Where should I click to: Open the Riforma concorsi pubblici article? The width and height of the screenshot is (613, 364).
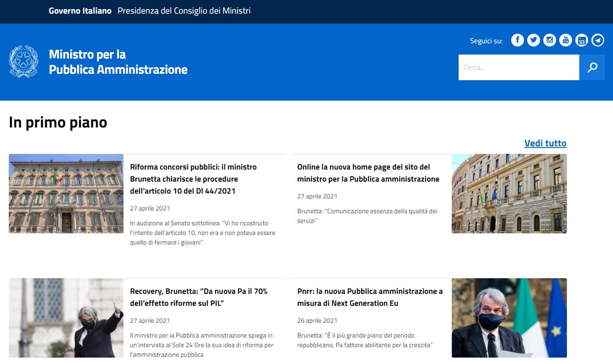pyautogui.click(x=194, y=179)
